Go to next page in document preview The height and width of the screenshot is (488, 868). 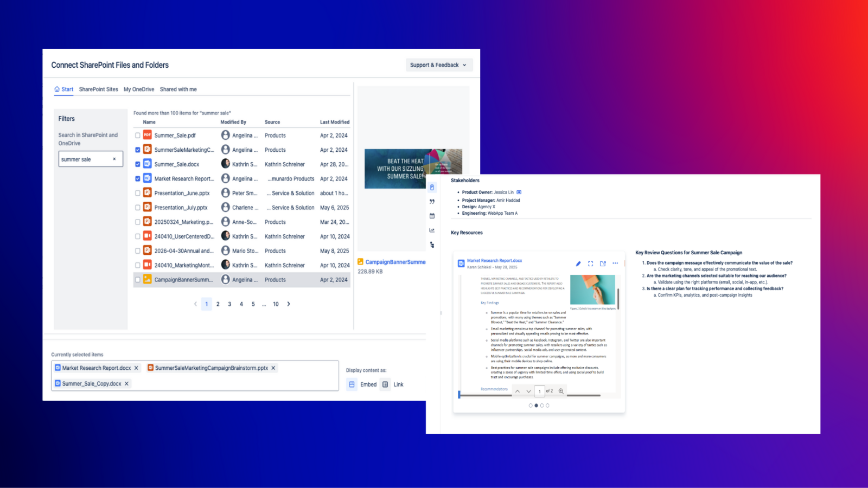528,391
